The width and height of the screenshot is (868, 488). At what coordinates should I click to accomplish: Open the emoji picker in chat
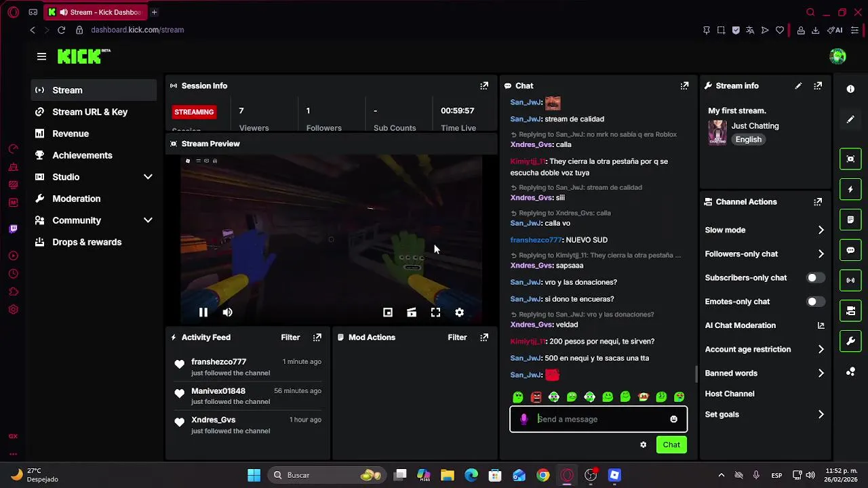tap(673, 420)
